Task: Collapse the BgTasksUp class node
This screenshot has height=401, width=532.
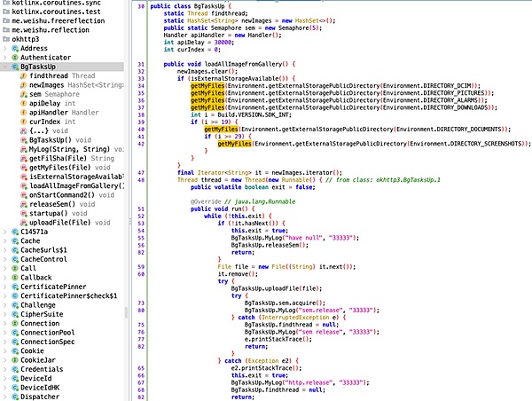Action: point(4,67)
